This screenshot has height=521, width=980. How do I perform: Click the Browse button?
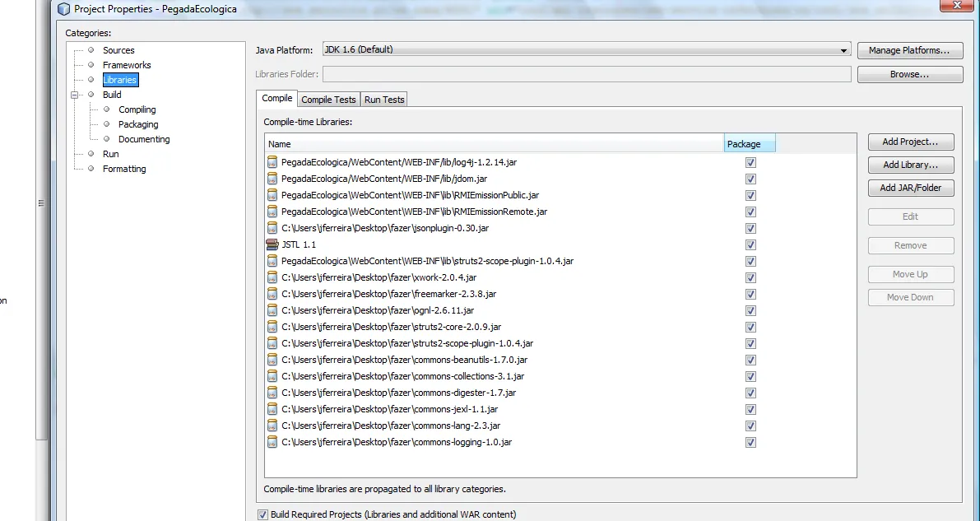[x=910, y=74]
